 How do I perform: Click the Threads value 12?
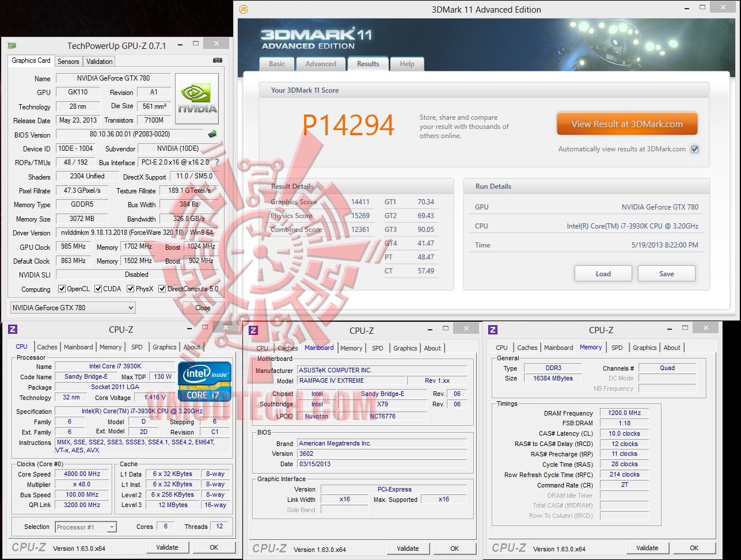point(219,527)
